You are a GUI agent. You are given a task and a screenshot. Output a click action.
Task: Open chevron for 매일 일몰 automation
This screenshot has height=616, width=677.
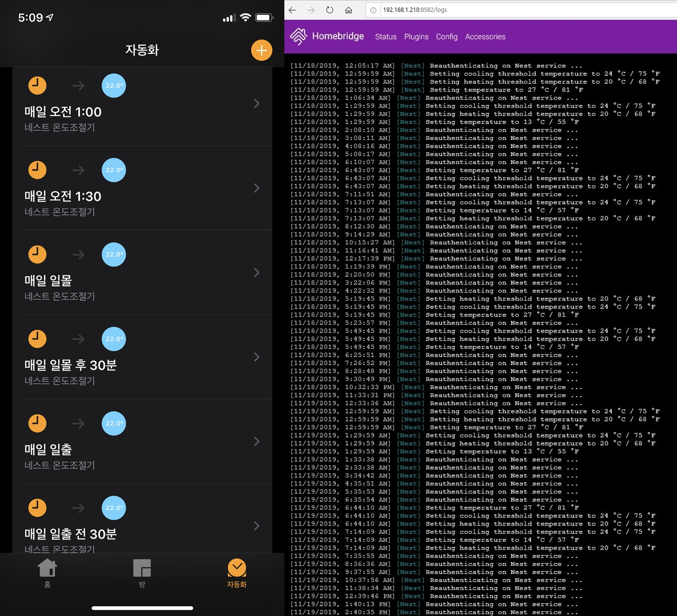tap(256, 272)
